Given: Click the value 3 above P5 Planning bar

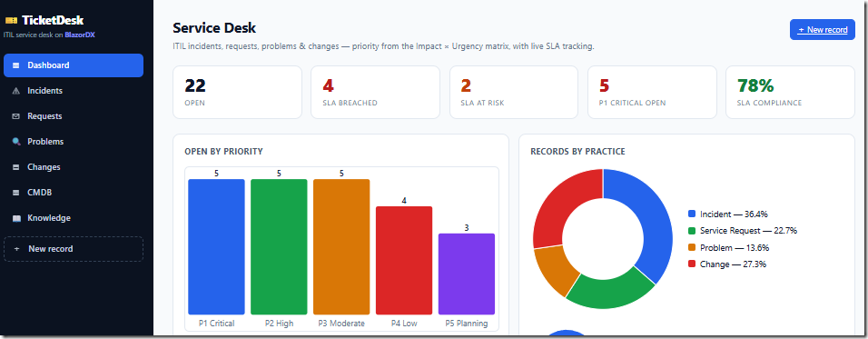Looking at the screenshot, I should tap(467, 227).
